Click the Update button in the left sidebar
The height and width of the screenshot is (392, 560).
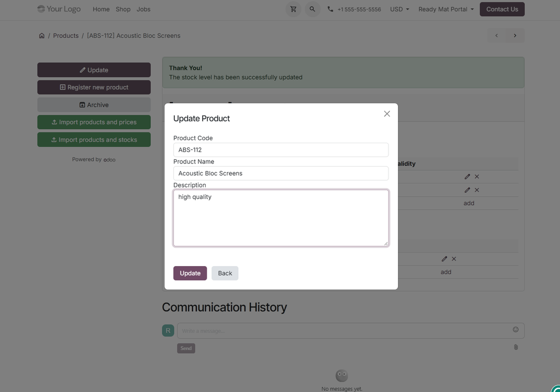click(94, 70)
